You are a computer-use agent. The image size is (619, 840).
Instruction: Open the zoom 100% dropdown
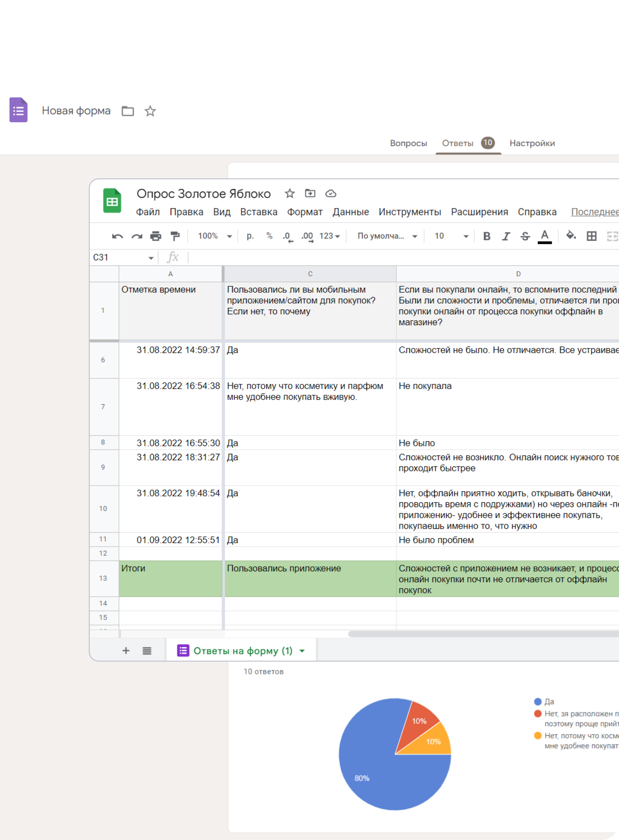tap(215, 236)
